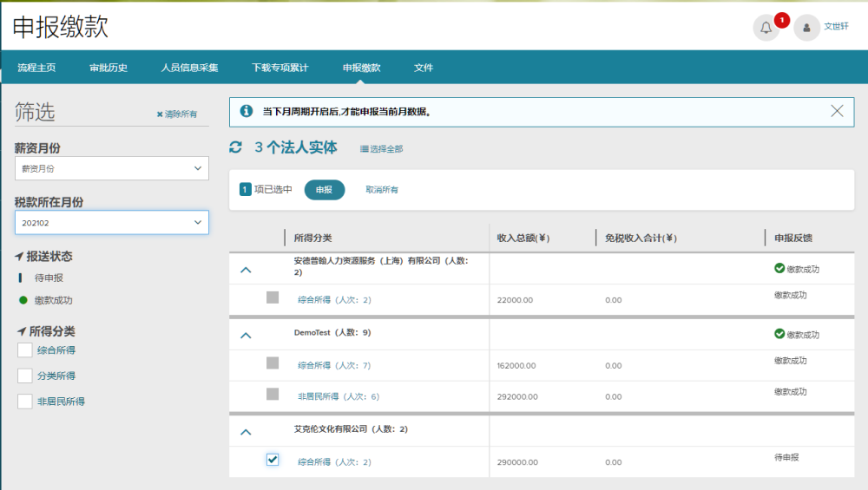Click the 收入总额(¥) column header
The width and height of the screenshot is (868, 490).
coord(523,238)
